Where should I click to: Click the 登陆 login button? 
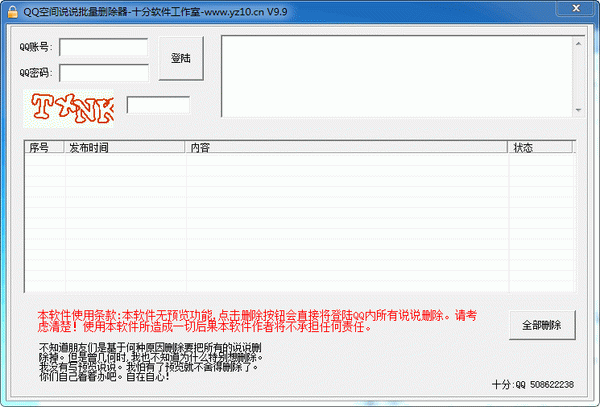(x=181, y=59)
